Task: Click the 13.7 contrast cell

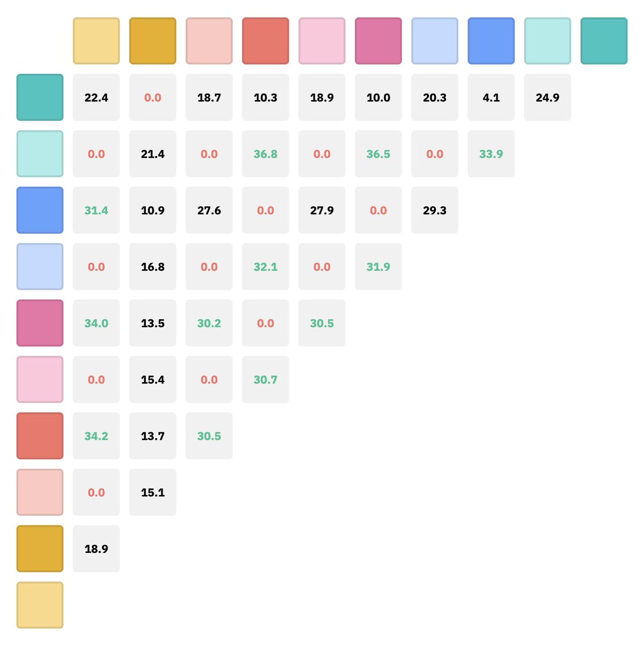Action: [x=153, y=436]
